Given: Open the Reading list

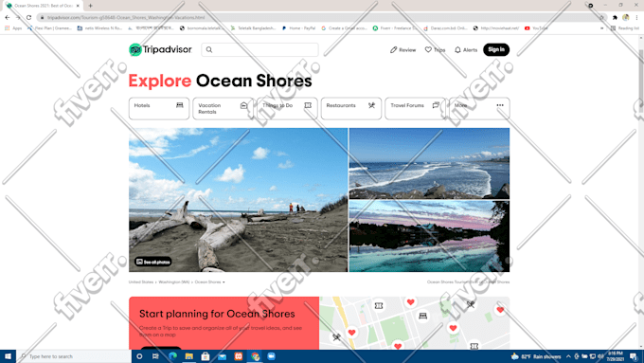Looking at the screenshot, I should [x=625, y=28].
